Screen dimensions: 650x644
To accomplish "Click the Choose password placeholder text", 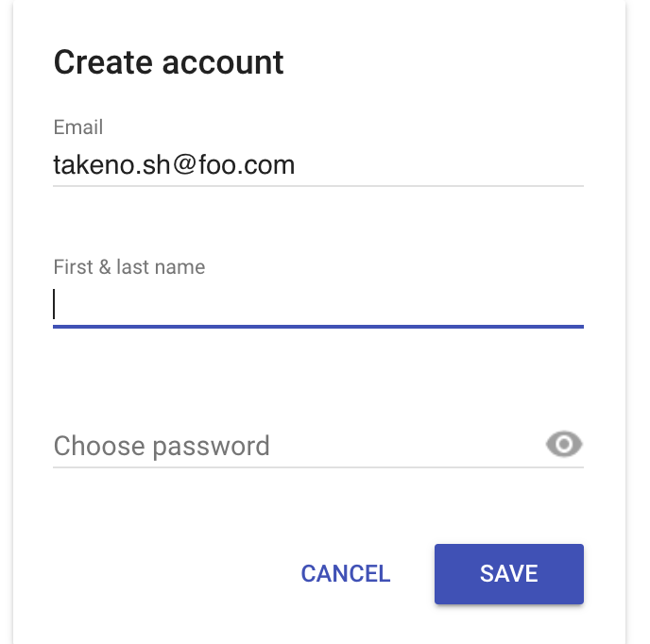I will pyautogui.click(x=162, y=446).
